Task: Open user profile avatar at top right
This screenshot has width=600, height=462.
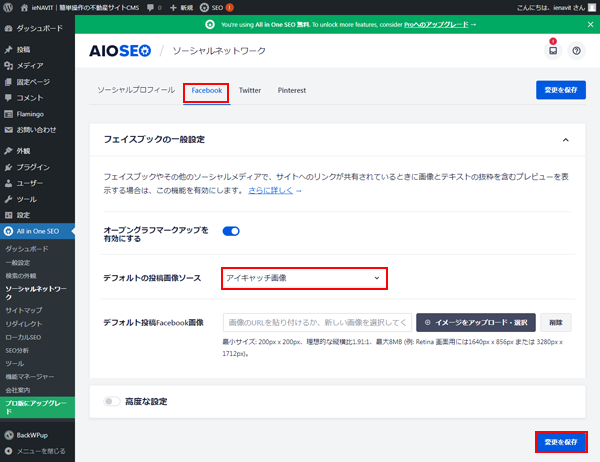Action: (x=592, y=7)
